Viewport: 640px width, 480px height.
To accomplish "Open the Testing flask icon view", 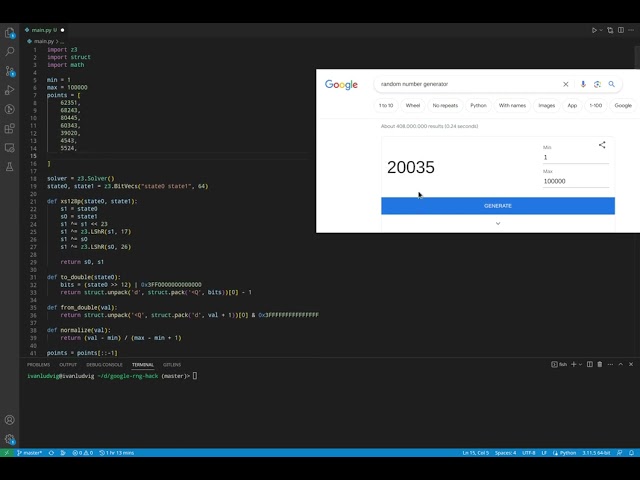I will 9,167.
